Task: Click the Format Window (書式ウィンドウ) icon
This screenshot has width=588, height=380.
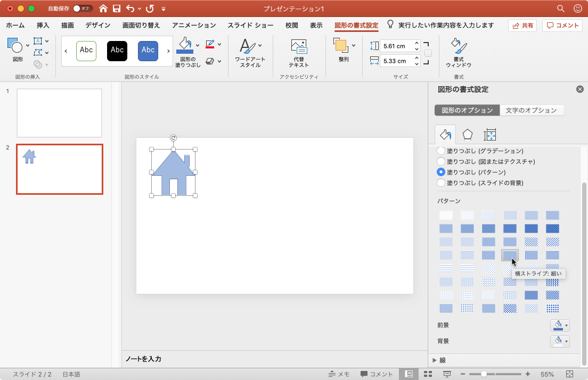Action: click(x=458, y=53)
